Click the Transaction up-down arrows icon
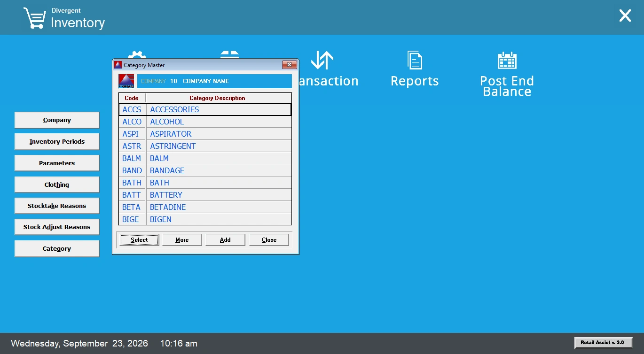Viewport: 644px width, 354px height. pos(322,60)
